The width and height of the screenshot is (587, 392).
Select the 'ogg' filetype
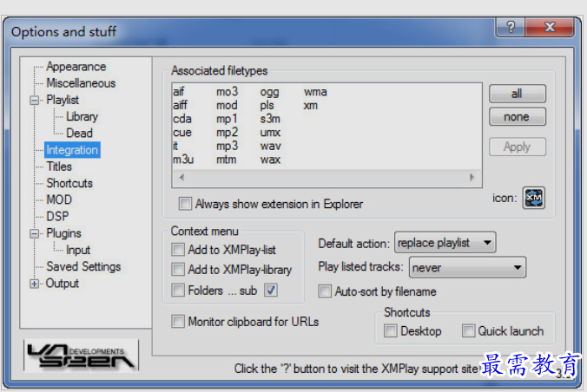pos(269,92)
